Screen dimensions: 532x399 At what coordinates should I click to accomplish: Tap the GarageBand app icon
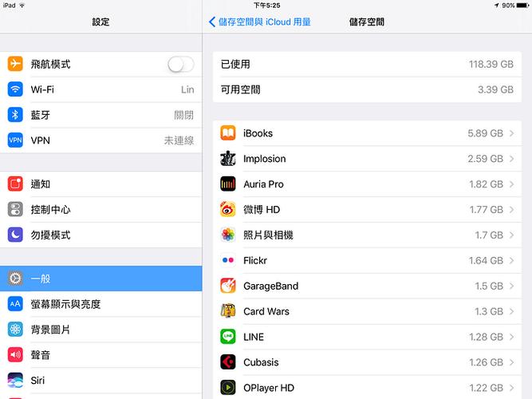click(x=228, y=286)
